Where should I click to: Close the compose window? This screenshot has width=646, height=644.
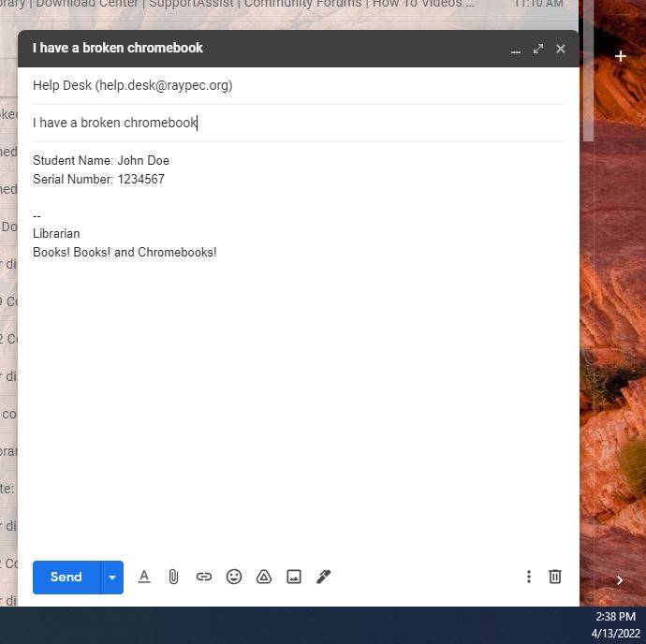pos(560,49)
